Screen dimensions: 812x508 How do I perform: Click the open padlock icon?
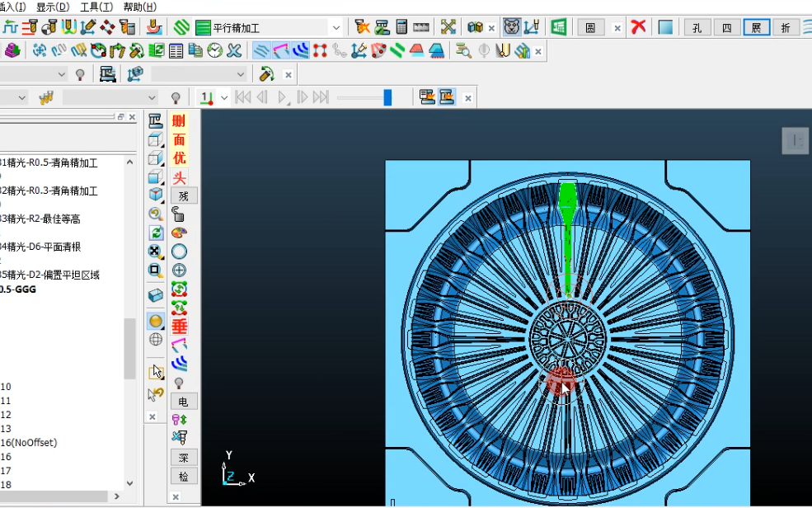[x=178, y=214]
